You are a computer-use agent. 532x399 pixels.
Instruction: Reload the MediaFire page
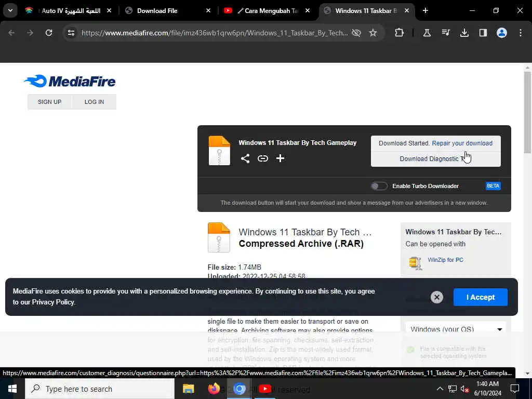click(49, 33)
